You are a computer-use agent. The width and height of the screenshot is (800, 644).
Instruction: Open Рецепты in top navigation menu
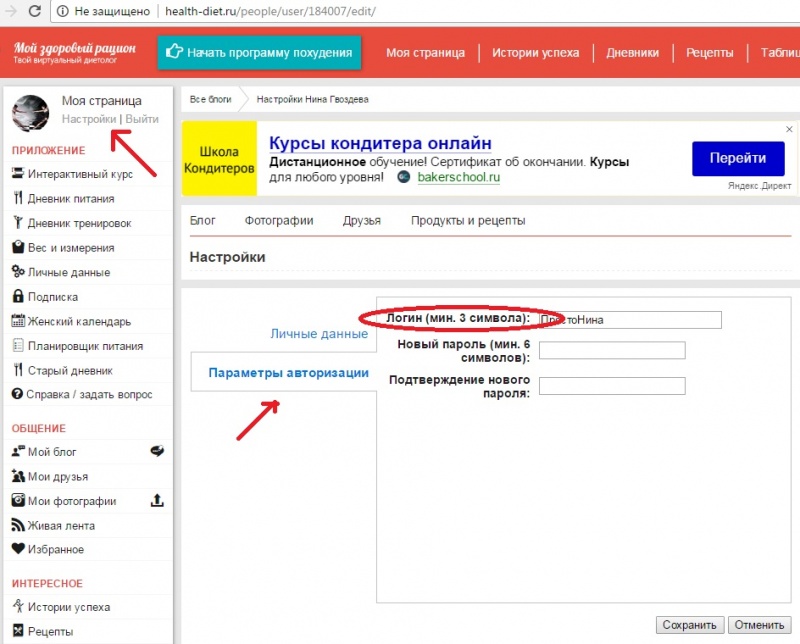point(709,53)
